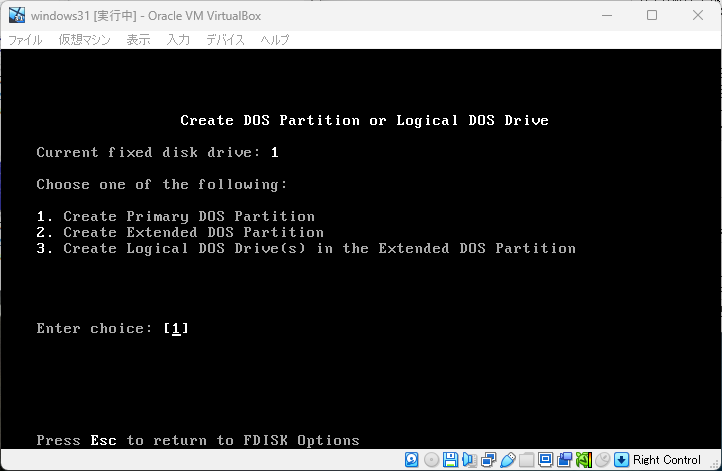
Task: Click the hard disk activity status icon
Action: coord(411,459)
